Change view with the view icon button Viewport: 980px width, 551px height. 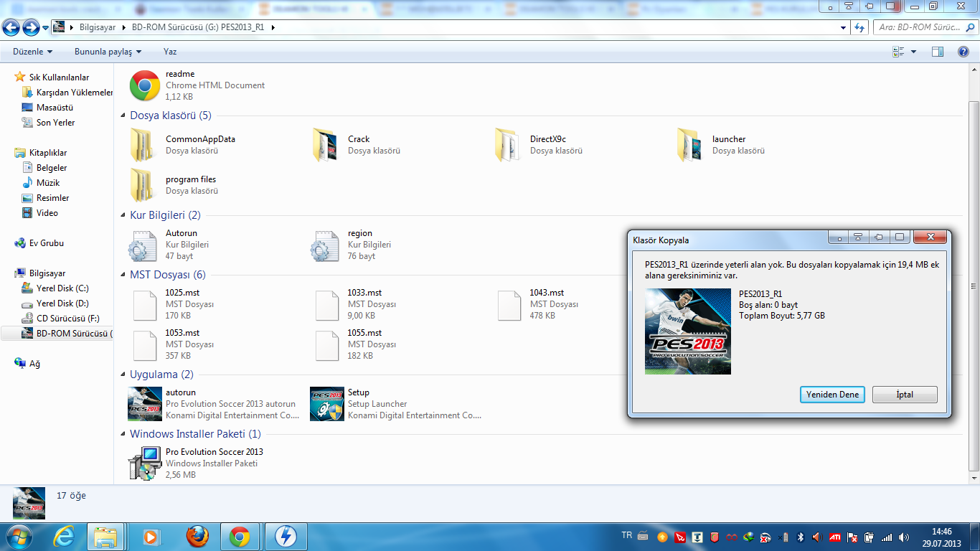point(898,52)
